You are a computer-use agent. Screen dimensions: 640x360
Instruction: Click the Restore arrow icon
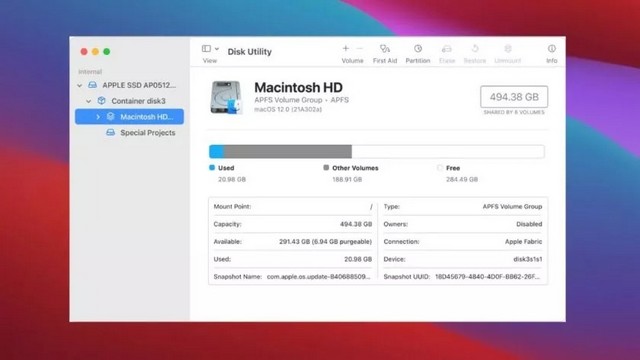pos(475,49)
